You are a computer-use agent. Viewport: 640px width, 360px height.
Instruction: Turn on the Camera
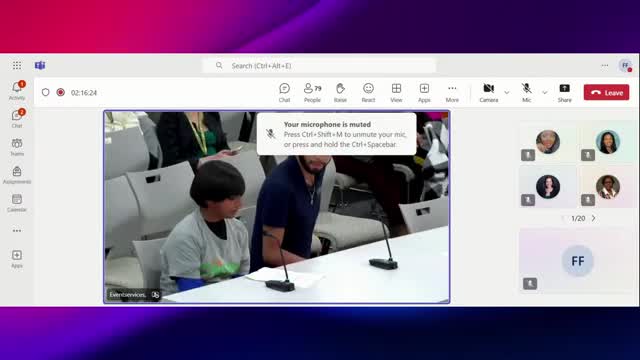coord(489,93)
